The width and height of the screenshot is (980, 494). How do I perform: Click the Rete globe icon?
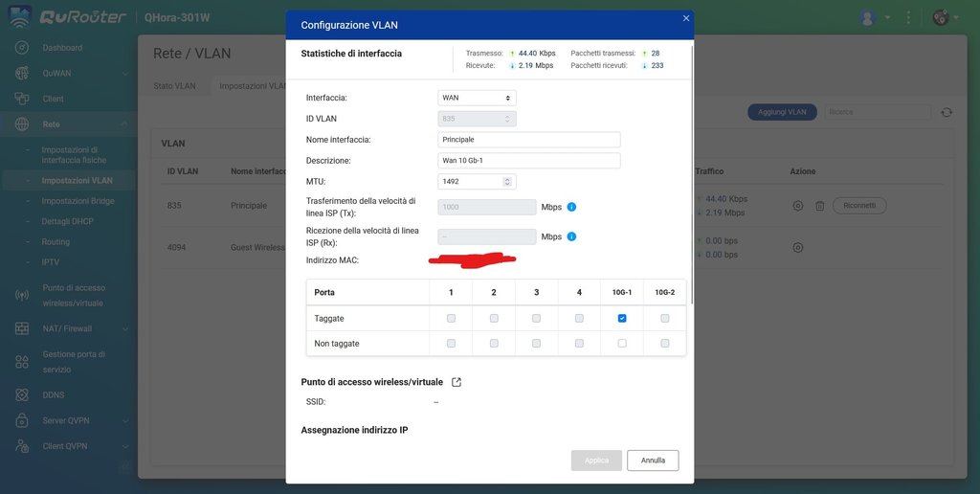(x=22, y=123)
